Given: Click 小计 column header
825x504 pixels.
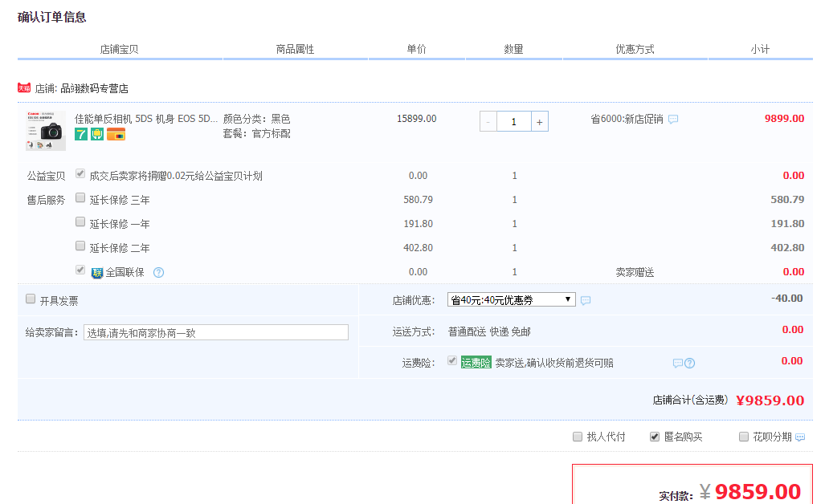Looking at the screenshot, I should tap(760, 49).
